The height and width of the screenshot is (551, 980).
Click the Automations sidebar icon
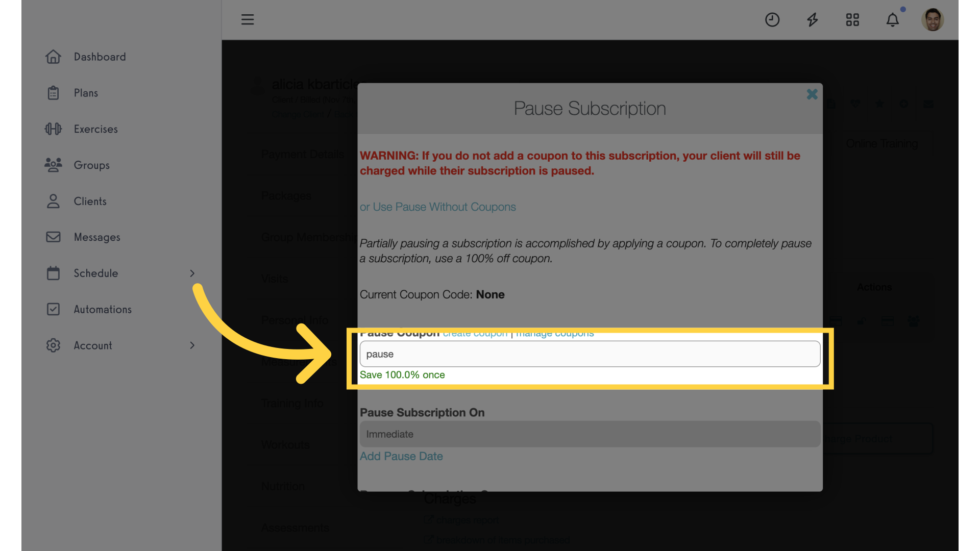click(x=53, y=310)
